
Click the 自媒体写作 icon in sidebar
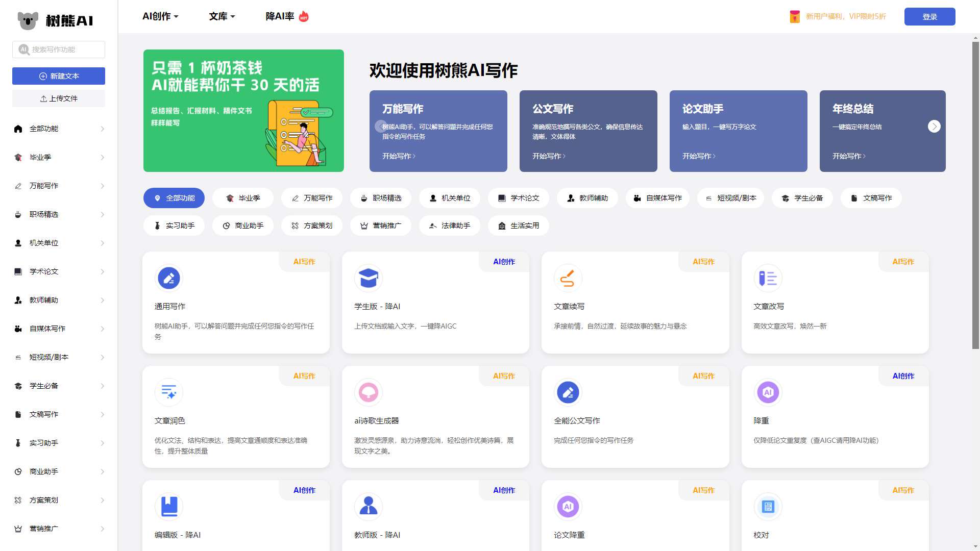point(18,329)
